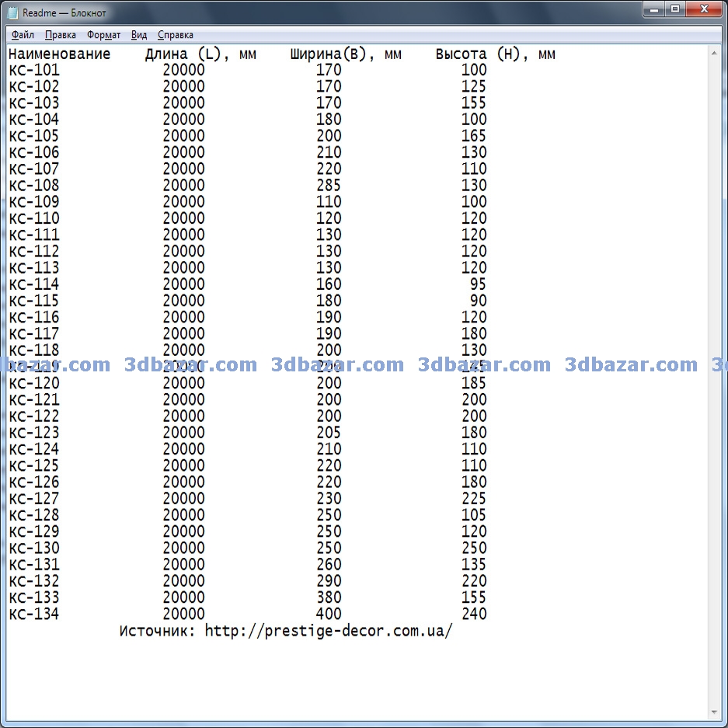Place cursor on the КС-134 row name
This screenshot has width=728, height=728.
point(34,615)
